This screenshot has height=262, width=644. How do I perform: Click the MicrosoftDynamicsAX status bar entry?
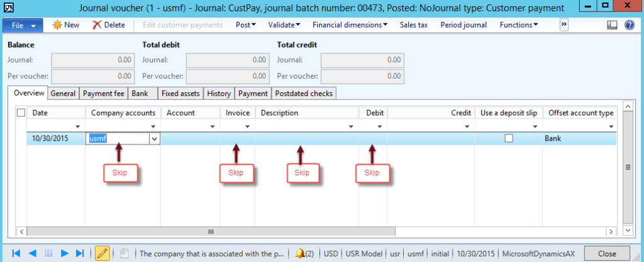(538, 253)
